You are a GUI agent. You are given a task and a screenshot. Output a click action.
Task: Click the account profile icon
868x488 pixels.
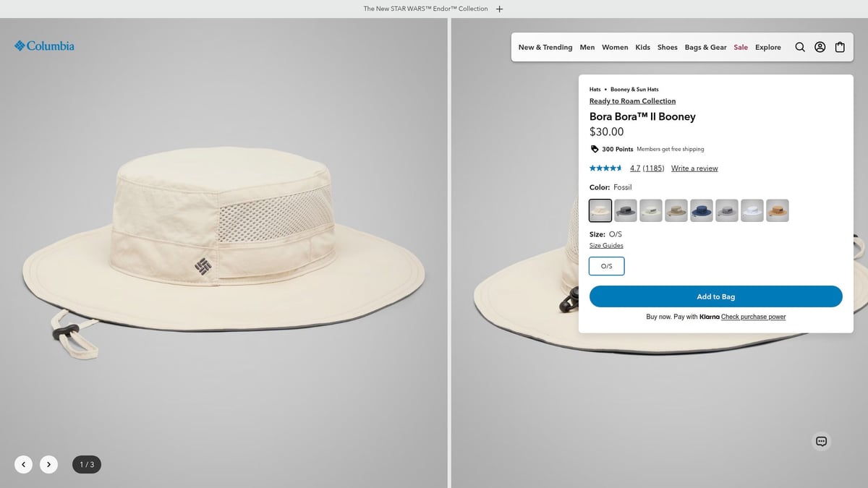click(x=820, y=47)
